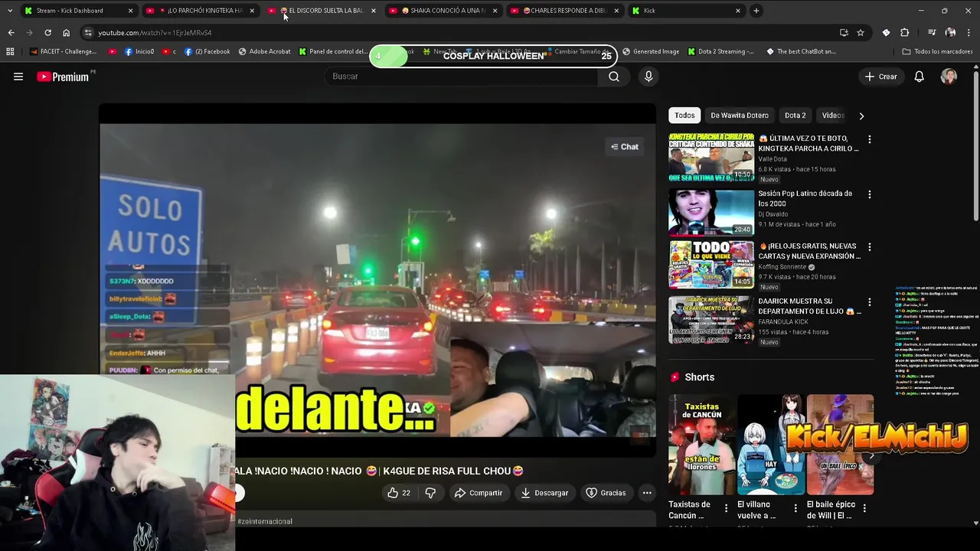Click the Compartir share button
The height and width of the screenshot is (551, 980).
[x=479, y=493]
